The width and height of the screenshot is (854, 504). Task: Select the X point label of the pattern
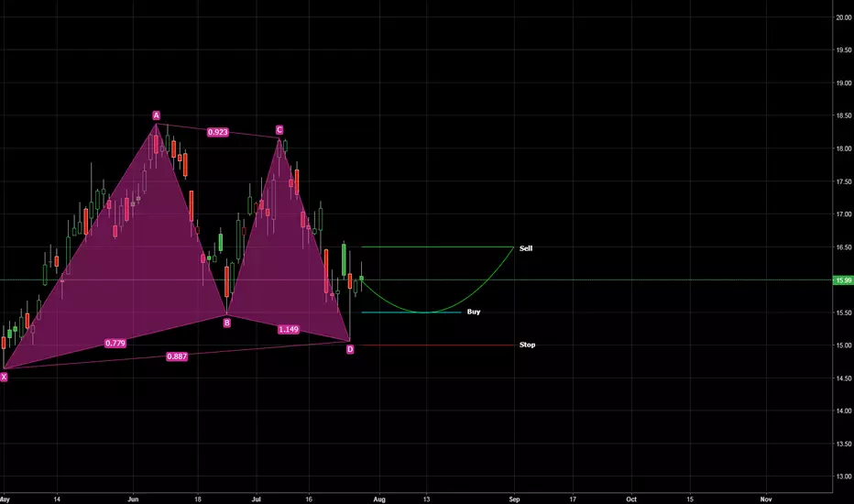pos(4,377)
